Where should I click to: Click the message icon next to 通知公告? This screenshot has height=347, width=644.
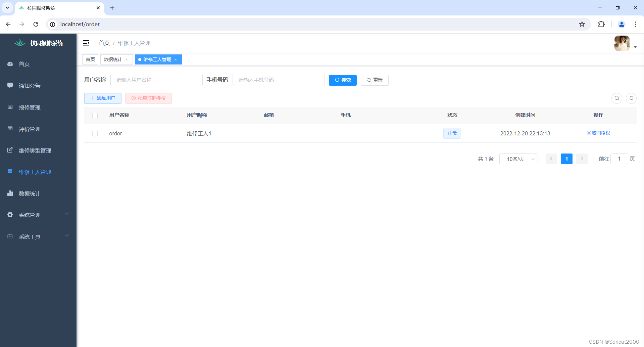[10, 85]
